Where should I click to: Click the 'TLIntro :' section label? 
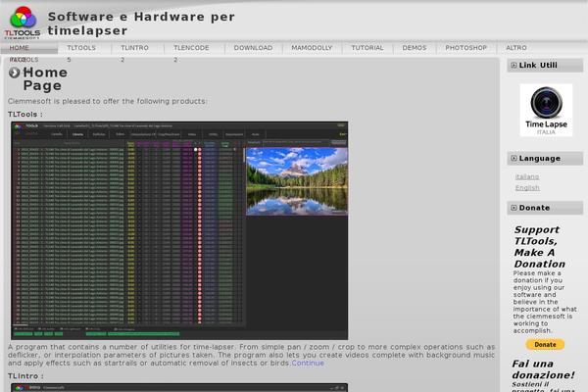click(x=25, y=376)
